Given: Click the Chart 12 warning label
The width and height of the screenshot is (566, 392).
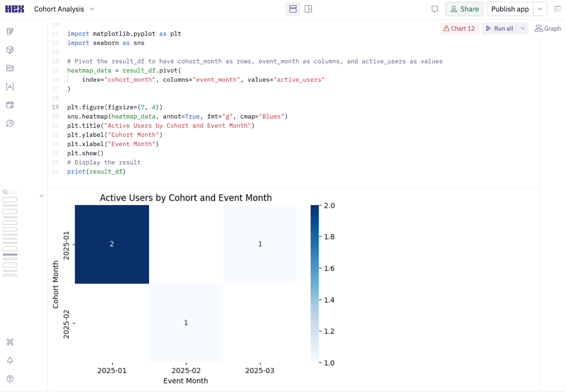Looking at the screenshot, I should click(459, 28).
